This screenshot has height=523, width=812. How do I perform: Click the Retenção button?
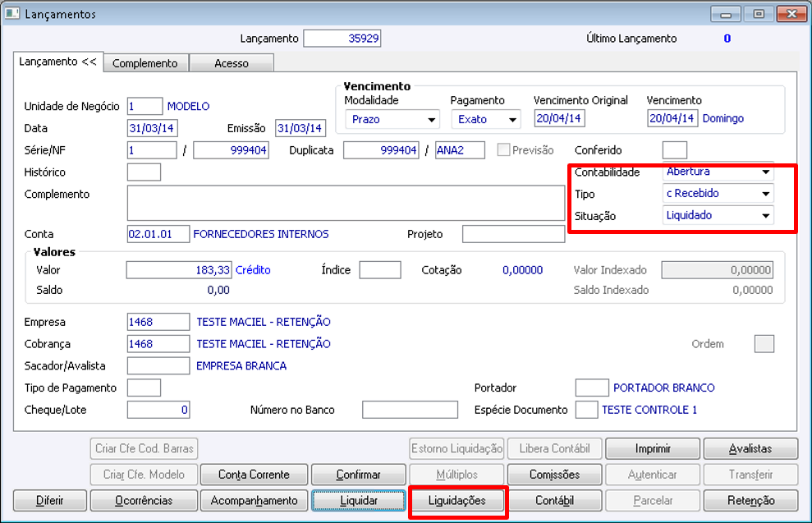(751, 501)
